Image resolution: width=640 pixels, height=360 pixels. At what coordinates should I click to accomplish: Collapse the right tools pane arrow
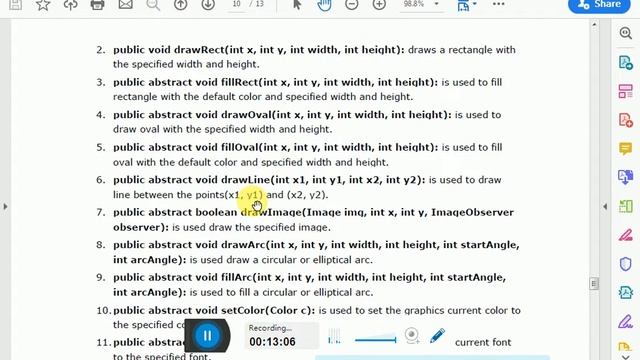click(x=605, y=207)
